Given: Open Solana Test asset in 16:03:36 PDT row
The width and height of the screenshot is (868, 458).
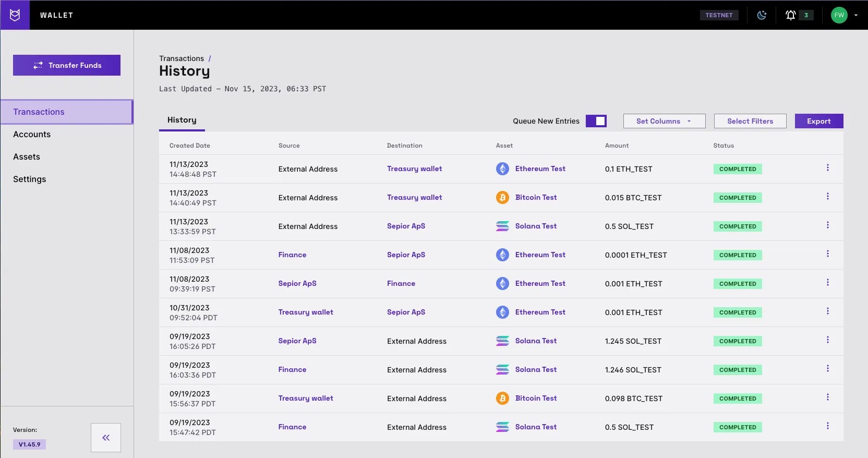Looking at the screenshot, I should 536,369.
